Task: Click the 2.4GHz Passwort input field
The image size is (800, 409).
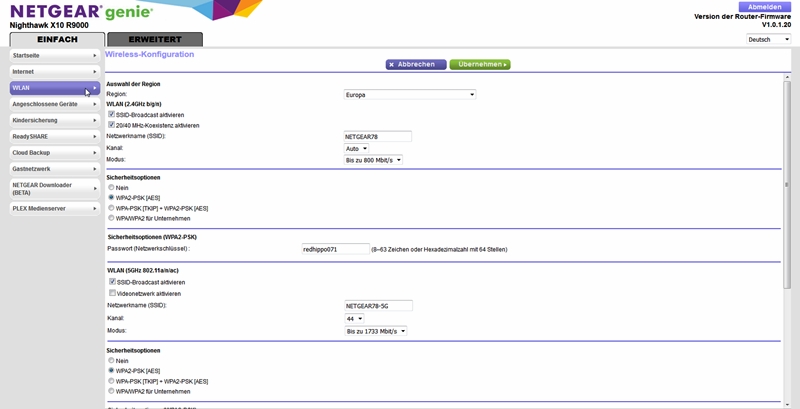Action: tap(335, 248)
